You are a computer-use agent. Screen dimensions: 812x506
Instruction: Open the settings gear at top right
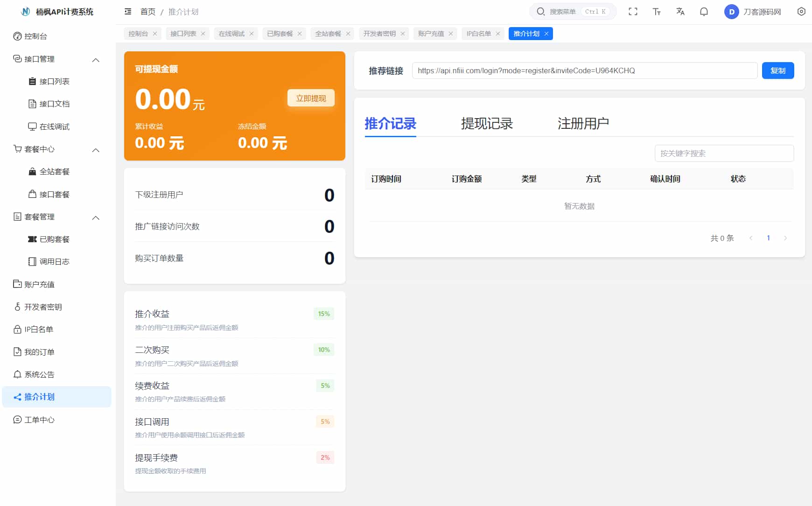click(x=801, y=11)
